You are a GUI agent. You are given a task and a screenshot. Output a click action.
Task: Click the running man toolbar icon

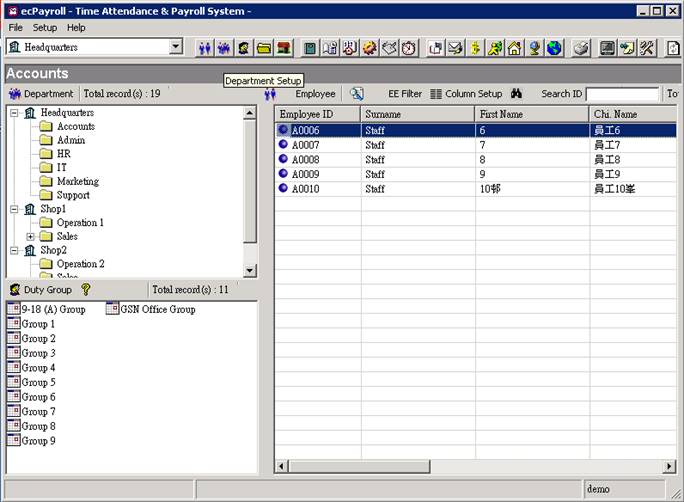point(495,48)
